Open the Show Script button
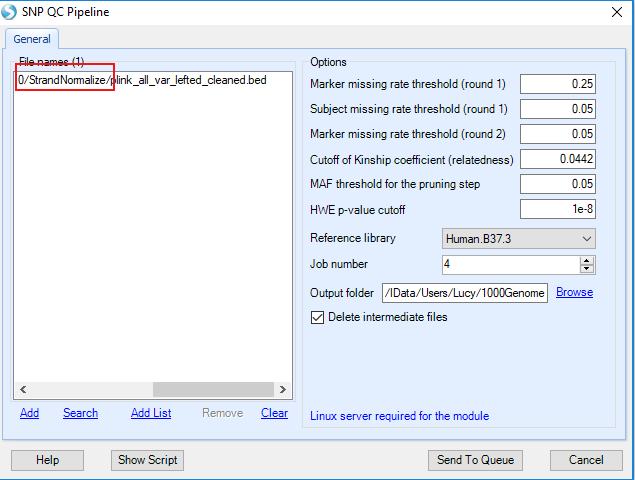 [147, 460]
